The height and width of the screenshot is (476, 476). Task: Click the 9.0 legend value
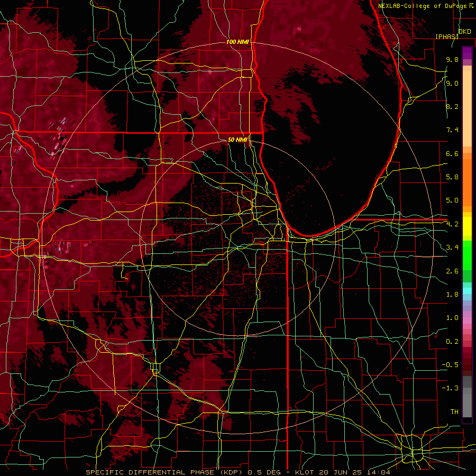452,83
